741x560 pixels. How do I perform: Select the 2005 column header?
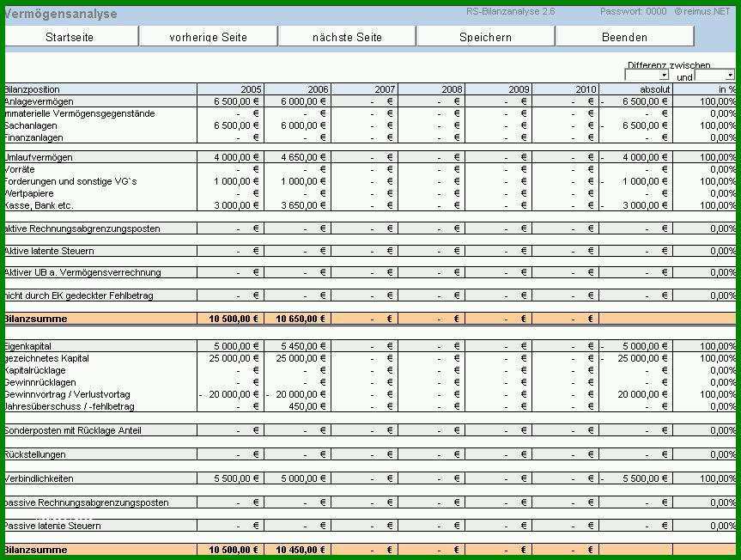tap(231, 89)
